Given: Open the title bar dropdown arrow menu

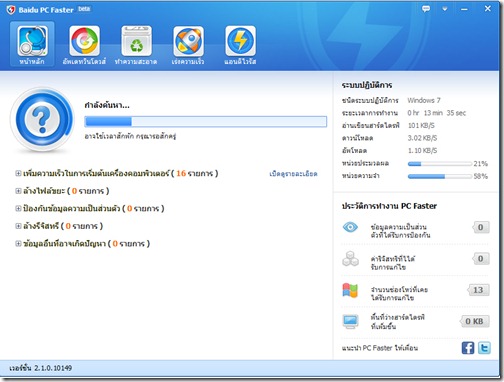Looking at the screenshot, I should click(445, 9).
